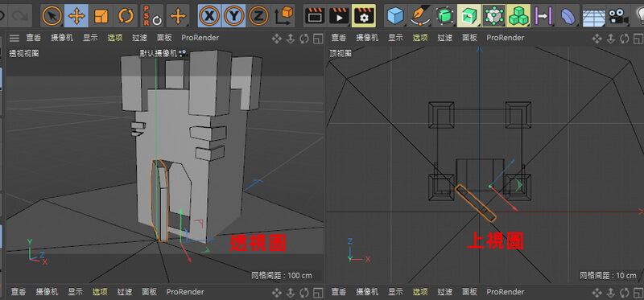Toggle Z axis lock
The width and height of the screenshot is (644, 300).
(258, 15)
